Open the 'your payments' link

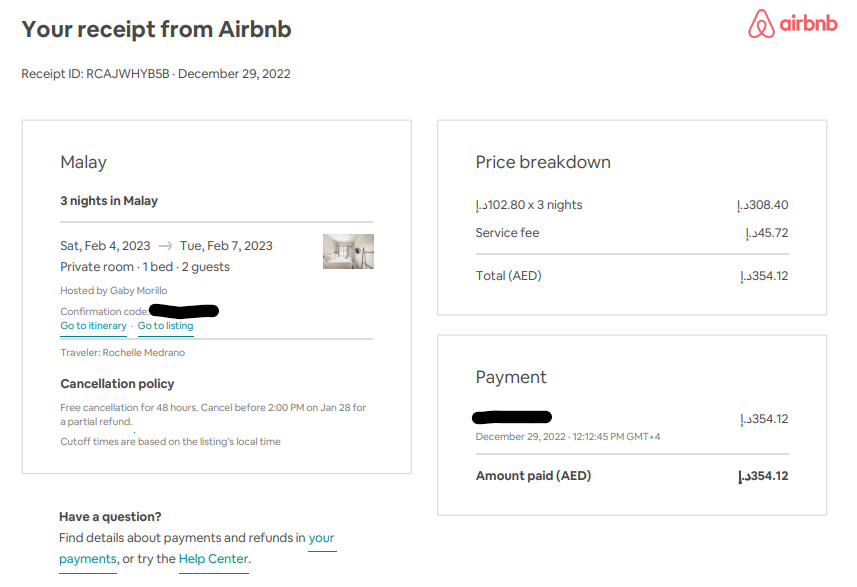321,538
